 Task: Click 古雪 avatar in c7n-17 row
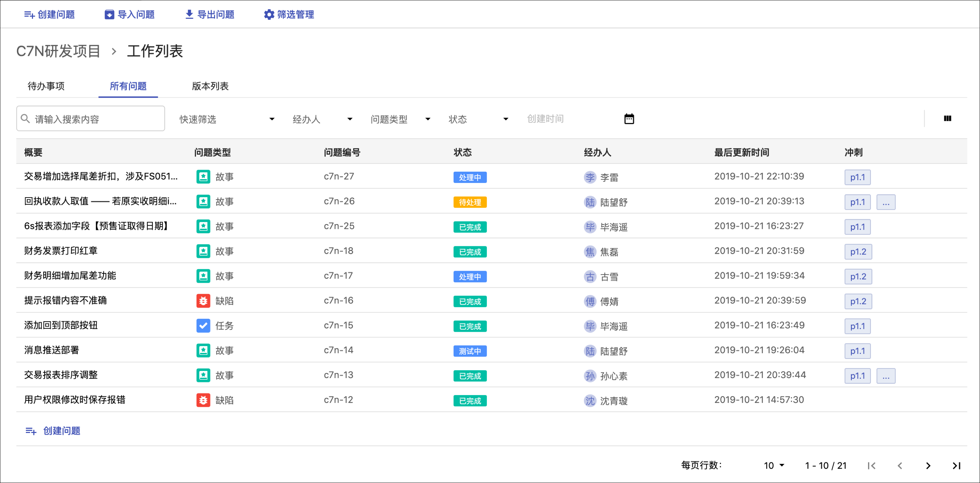(590, 277)
